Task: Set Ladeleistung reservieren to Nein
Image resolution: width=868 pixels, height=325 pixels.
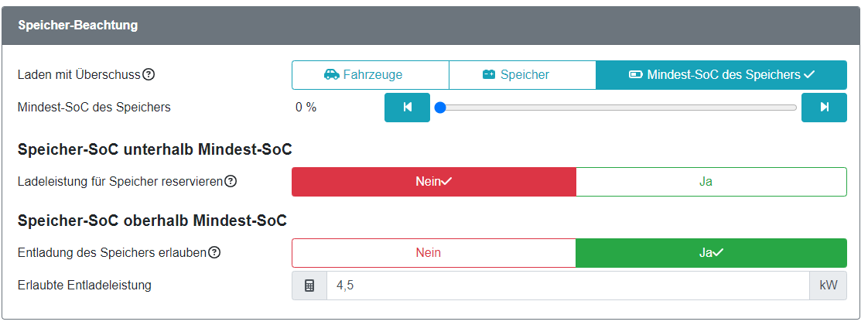Action: click(434, 182)
